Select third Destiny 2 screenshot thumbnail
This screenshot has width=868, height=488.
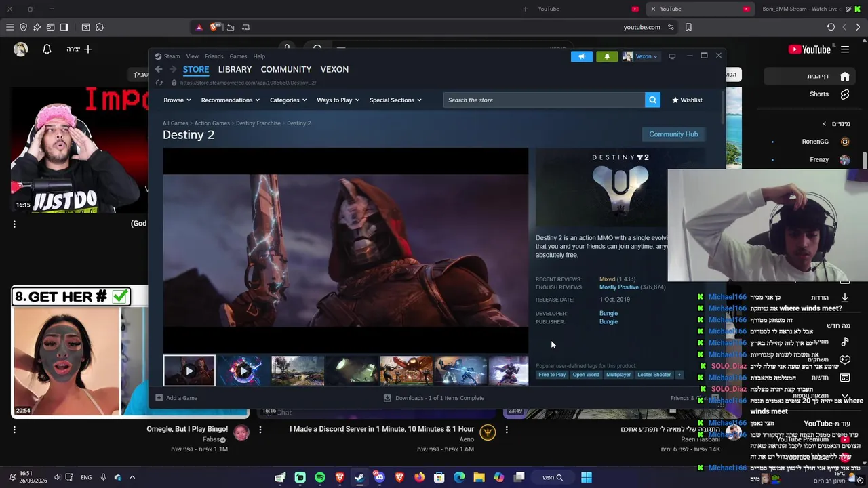(x=298, y=371)
